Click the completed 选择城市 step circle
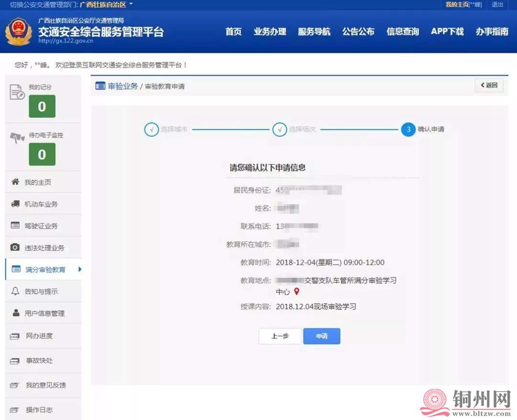The width and height of the screenshot is (517, 420). point(151,129)
